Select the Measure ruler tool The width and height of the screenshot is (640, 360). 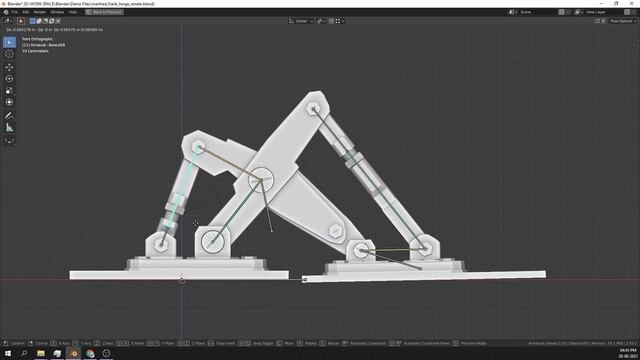[x=9, y=128]
